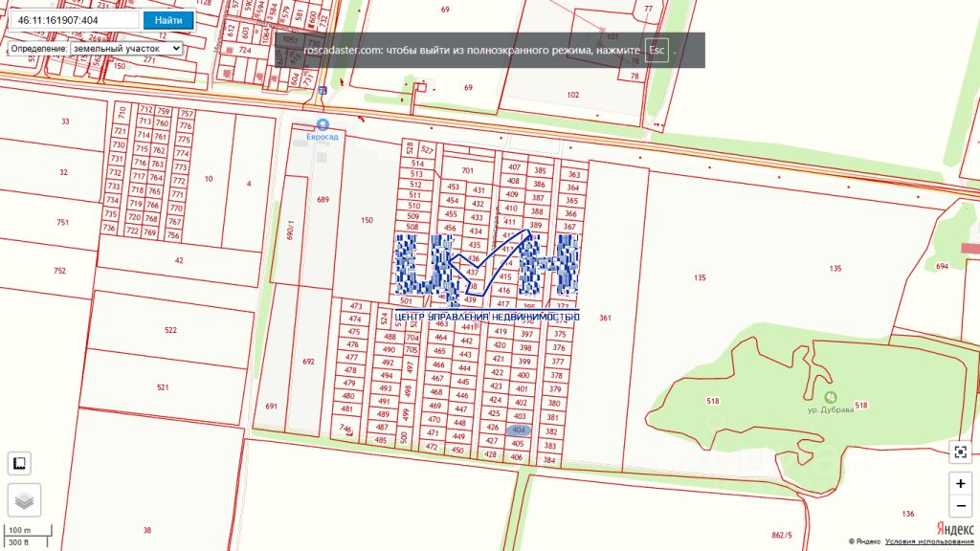Click parcel labeled 528
The width and height of the screenshot is (980, 551).
tap(410, 148)
